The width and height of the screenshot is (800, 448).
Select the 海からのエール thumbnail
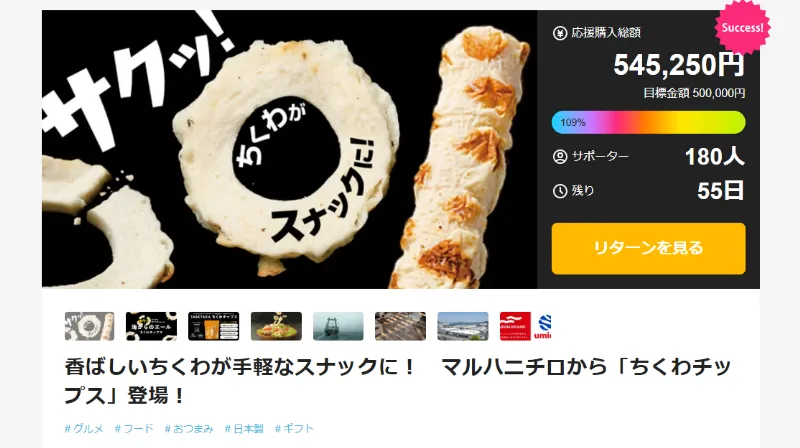pos(152,326)
